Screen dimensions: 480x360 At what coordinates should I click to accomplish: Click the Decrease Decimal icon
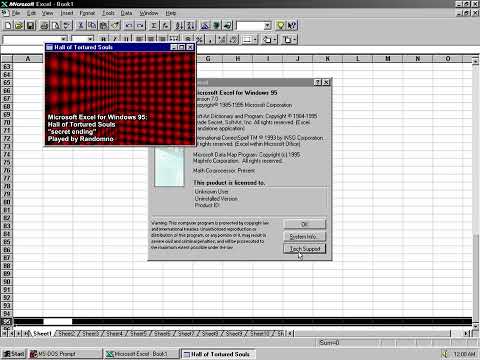click(233, 40)
